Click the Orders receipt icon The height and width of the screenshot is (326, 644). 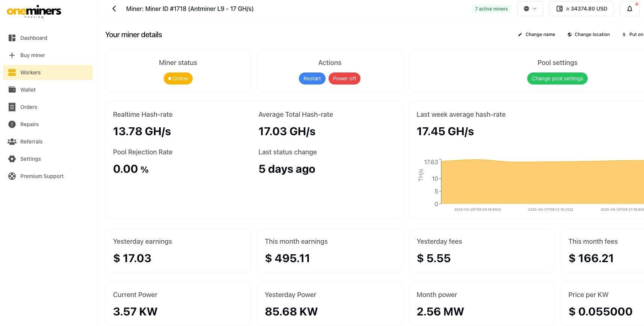point(12,107)
